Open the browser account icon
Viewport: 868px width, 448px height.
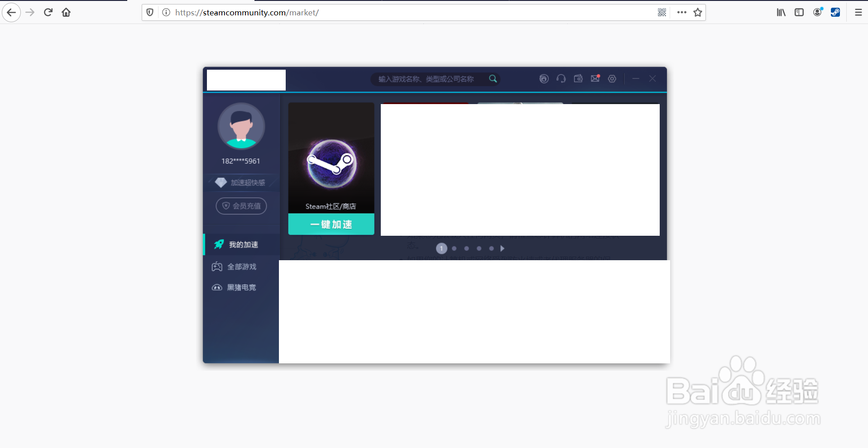click(x=817, y=12)
